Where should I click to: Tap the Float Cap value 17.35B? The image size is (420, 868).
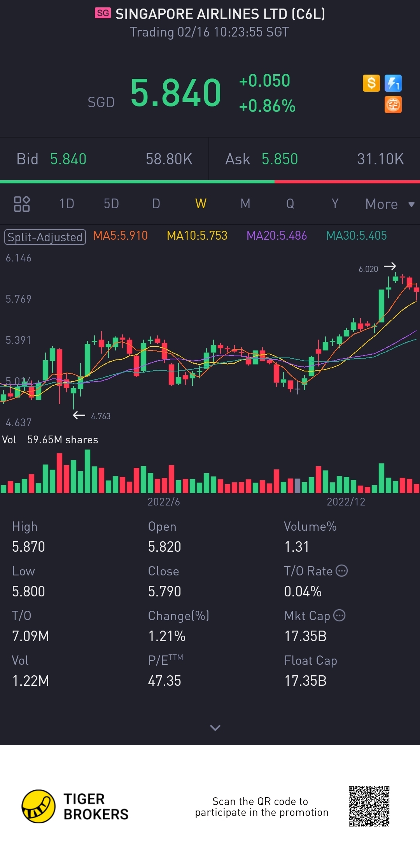pos(305,681)
